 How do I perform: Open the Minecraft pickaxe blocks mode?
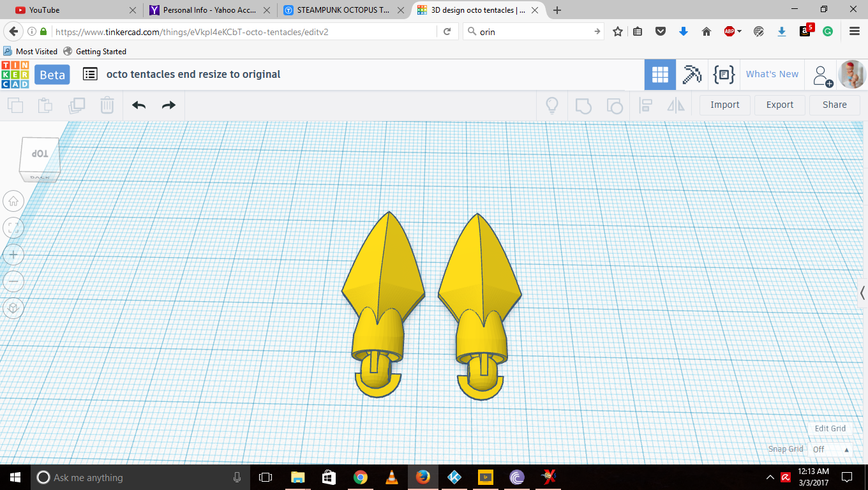[692, 75]
